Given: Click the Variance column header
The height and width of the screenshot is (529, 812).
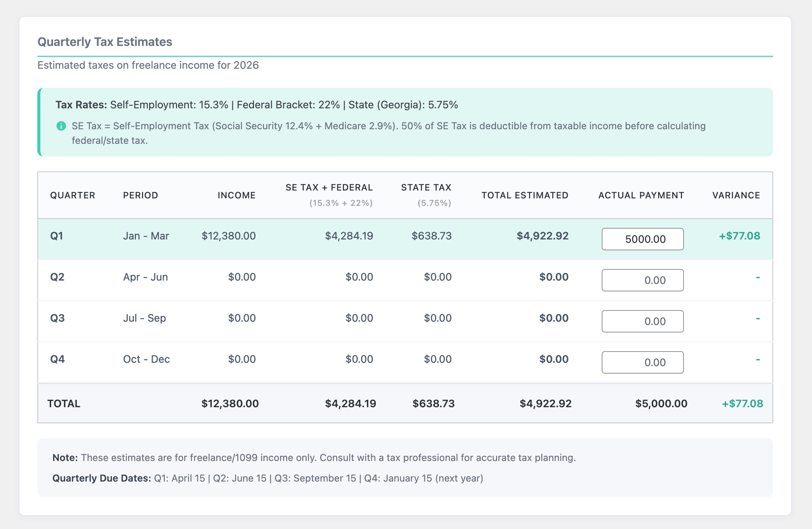Looking at the screenshot, I should (x=736, y=195).
